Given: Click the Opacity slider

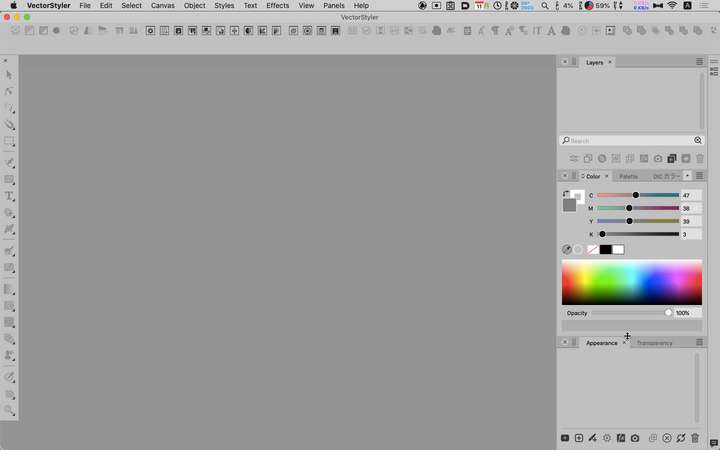Looking at the screenshot, I should (x=632, y=313).
